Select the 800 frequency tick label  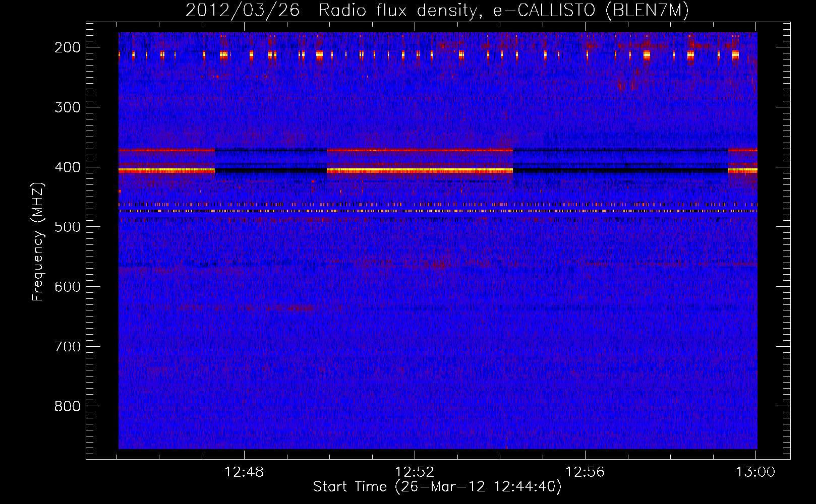click(67, 406)
